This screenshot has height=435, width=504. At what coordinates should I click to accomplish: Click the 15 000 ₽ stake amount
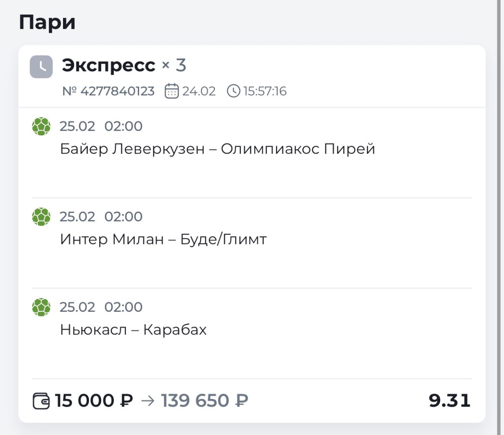(x=94, y=401)
